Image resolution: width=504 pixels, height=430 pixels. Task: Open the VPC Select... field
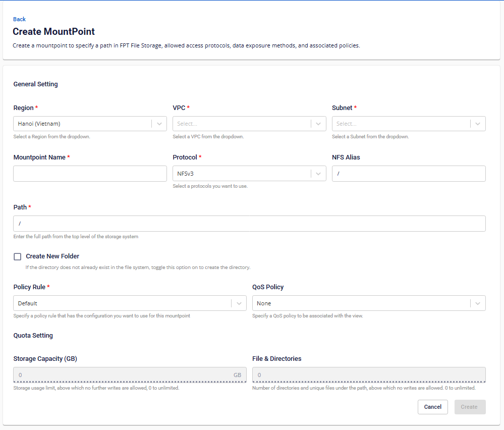tap(241, 124)
